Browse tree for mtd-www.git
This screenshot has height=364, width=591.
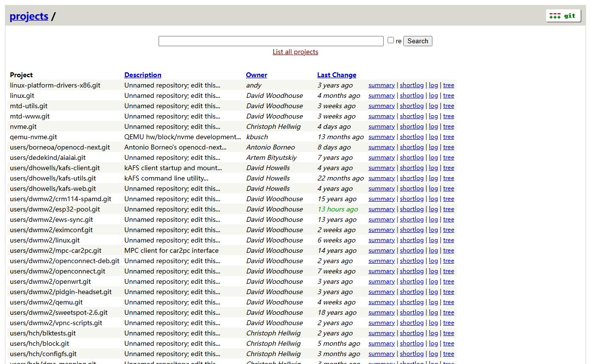tap(449, 117)
